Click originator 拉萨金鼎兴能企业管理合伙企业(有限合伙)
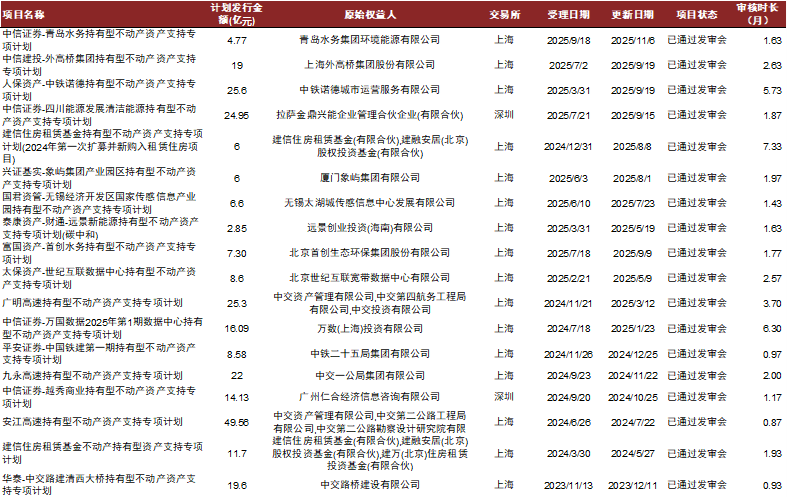 [x=370, y=115]
